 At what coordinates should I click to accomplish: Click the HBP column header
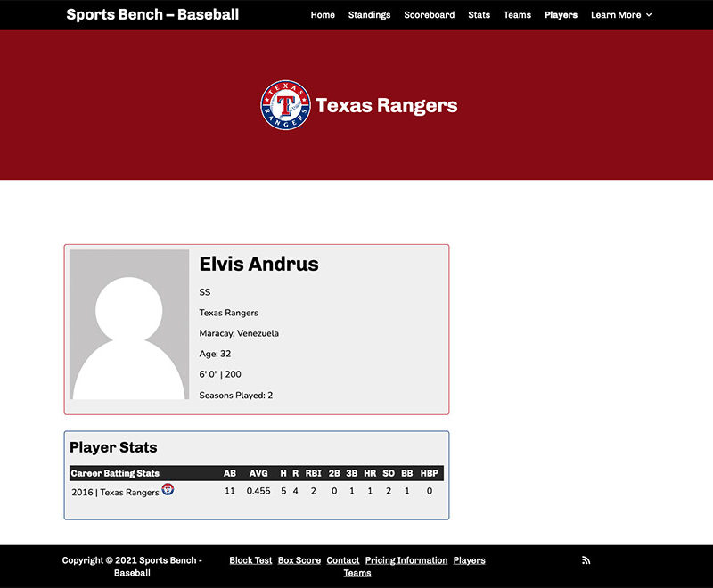430,473
